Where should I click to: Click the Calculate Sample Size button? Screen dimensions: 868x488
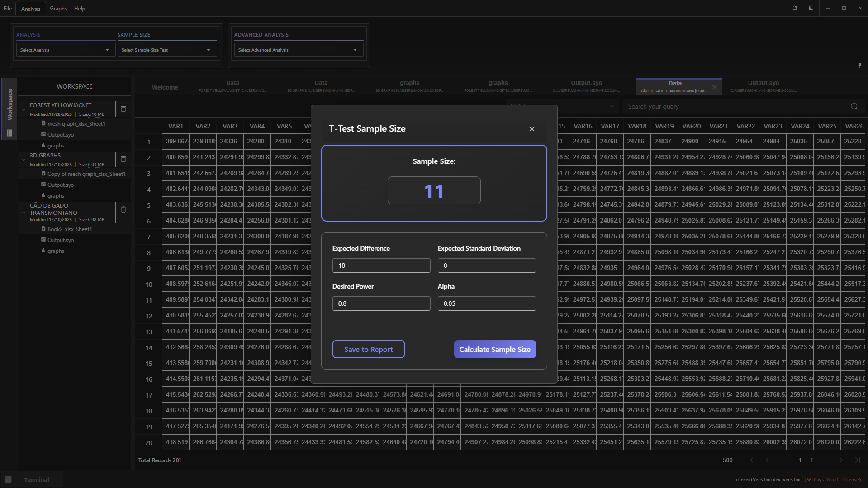494,349
